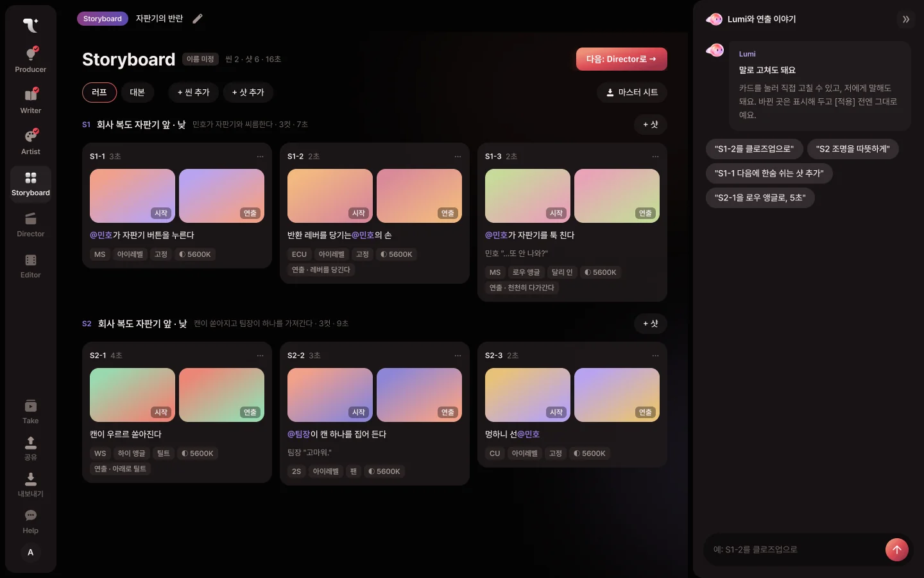Select the Storyboard step in sidebar
924x578 pixels.
(x=31, y=184)
